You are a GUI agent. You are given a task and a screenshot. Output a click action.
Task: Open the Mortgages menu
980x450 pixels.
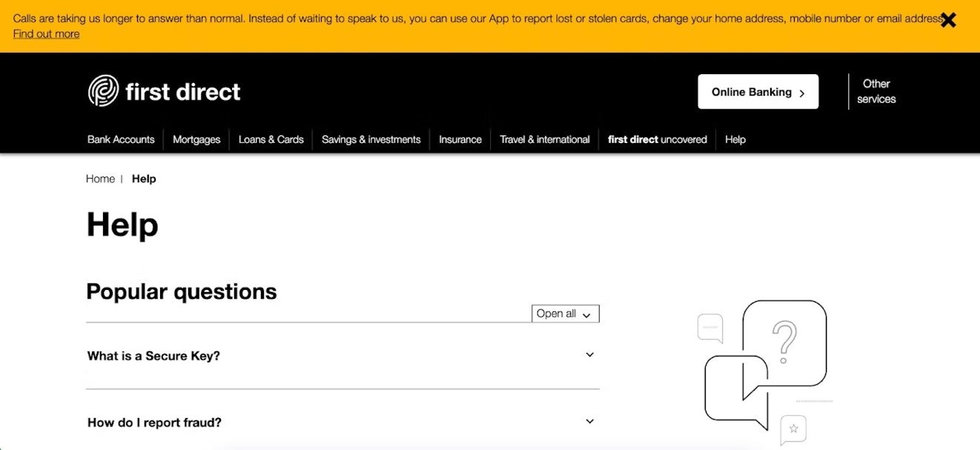click(x=196, y=139)
